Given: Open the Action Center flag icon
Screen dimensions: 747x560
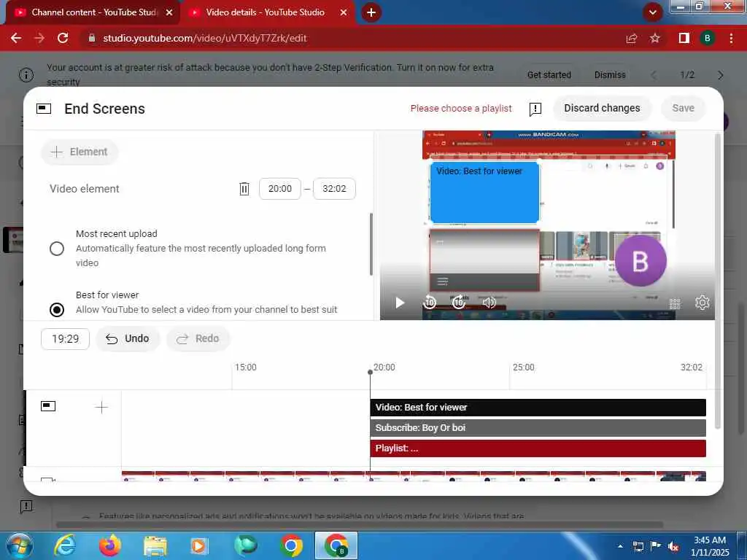Looking at the screenshot, I should (x=656, y=546).
